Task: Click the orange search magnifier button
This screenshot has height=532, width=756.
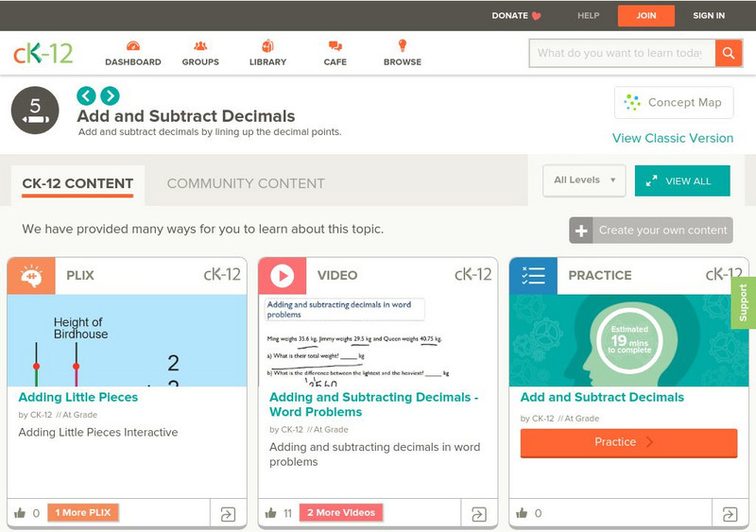Action: point(729,53)
